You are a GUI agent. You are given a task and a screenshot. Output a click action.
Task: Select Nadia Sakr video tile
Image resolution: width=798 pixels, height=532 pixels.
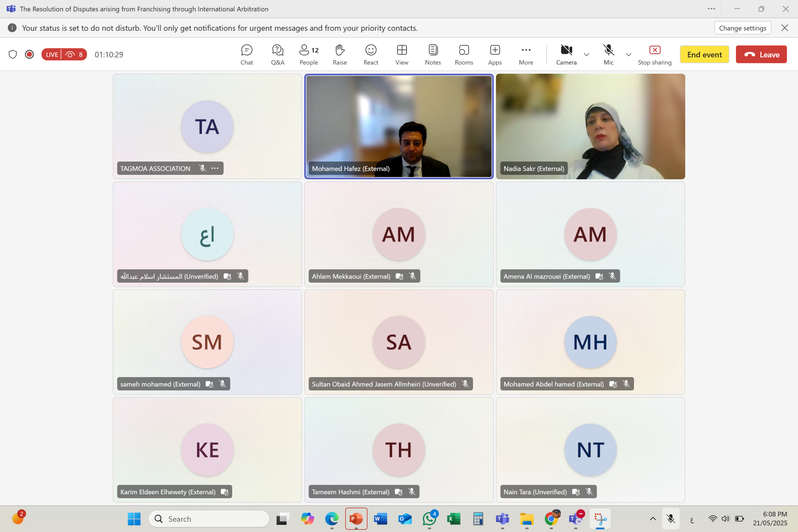tap(590, 126)
